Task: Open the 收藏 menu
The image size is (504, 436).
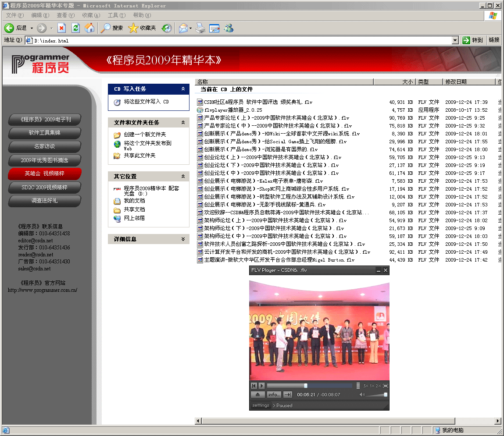Action: 90,15
